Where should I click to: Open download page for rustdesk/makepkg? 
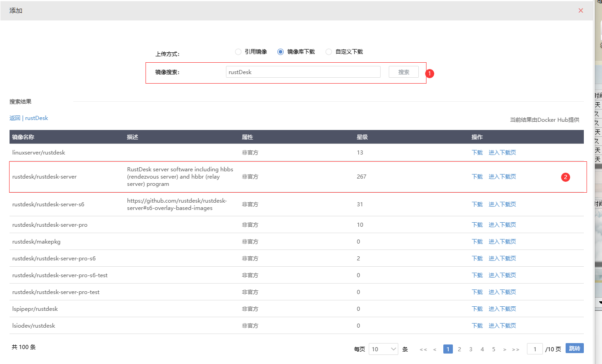click(x=502, y=242)
